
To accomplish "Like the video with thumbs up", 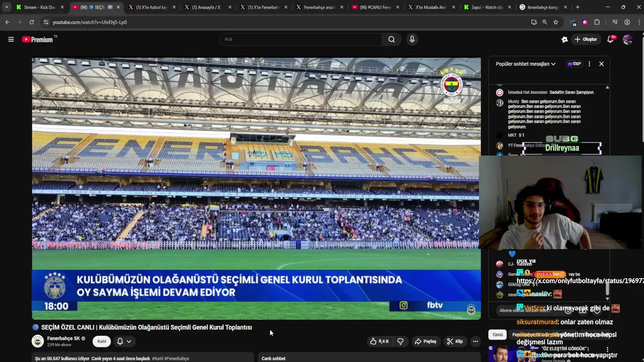I will coord(379,341).
